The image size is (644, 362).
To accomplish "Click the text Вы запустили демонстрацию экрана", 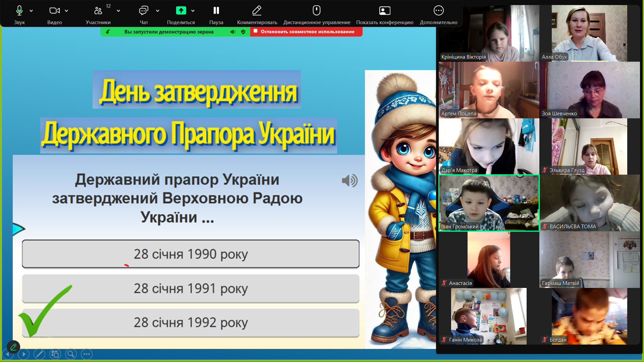I will point(169,32).
